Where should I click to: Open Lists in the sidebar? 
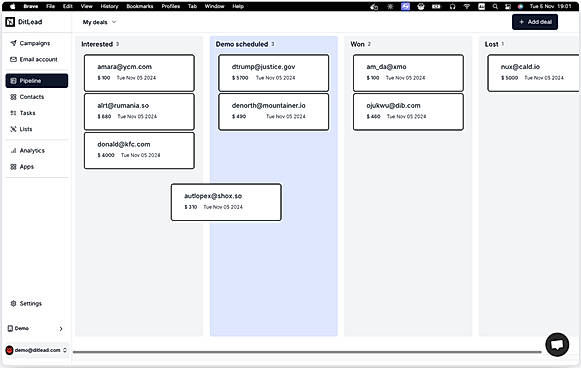tap(21, 129)
